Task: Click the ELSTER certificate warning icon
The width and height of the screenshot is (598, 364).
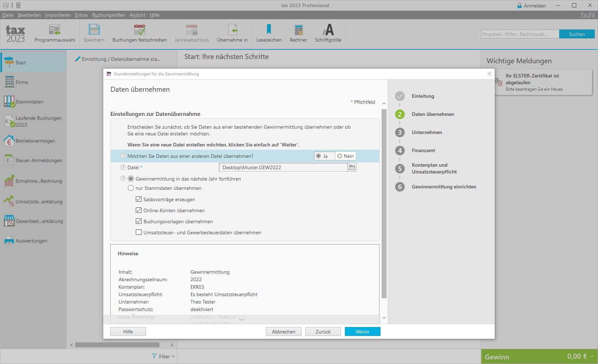Action: [499, 82]
